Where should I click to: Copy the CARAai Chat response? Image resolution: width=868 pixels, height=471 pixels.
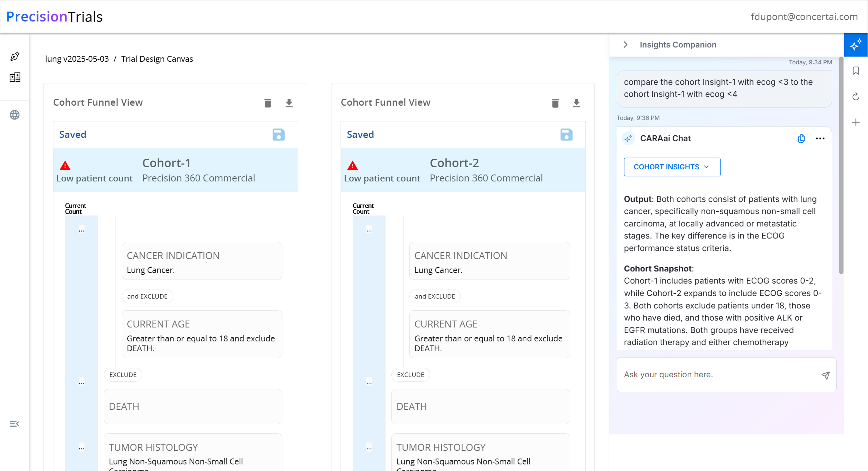coord(801,138)
